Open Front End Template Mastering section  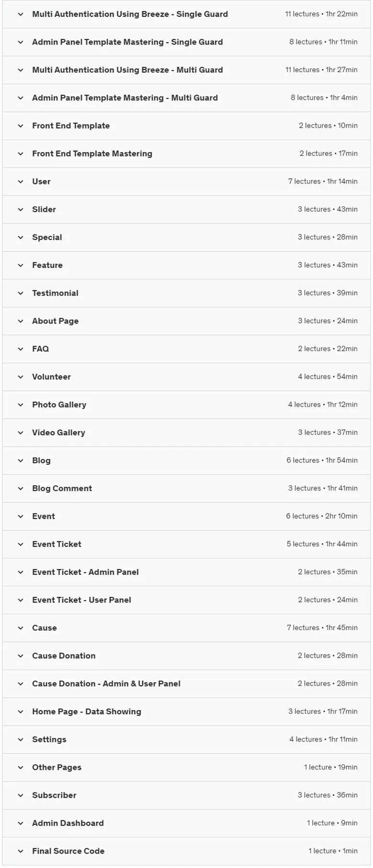[186, 154]
